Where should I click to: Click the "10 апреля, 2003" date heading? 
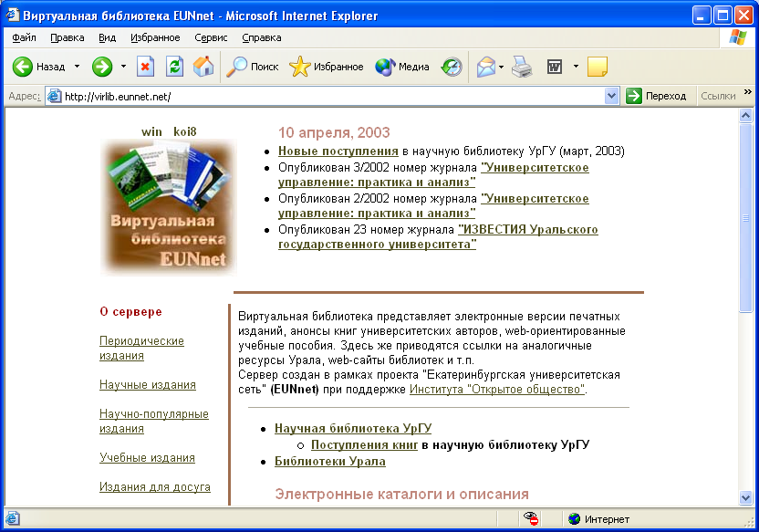coord(334,132)
